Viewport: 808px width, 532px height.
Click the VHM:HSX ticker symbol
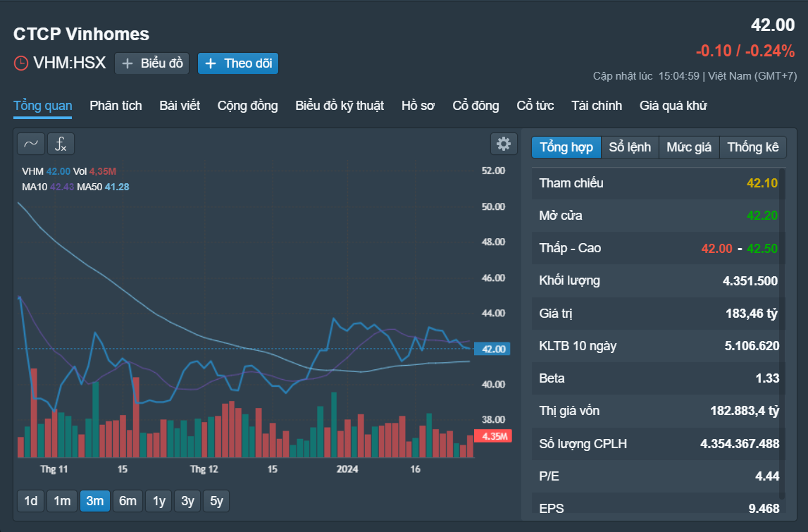click(x=70, y=63)
